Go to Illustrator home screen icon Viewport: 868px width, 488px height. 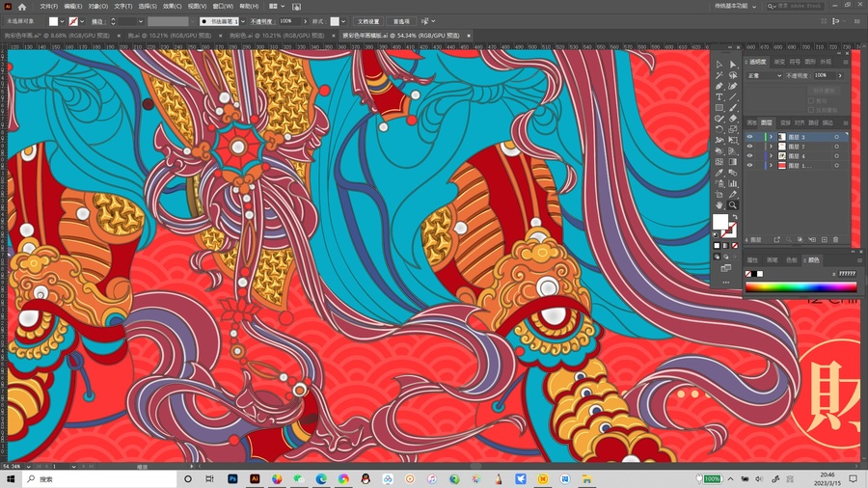[x=22, y=7]
